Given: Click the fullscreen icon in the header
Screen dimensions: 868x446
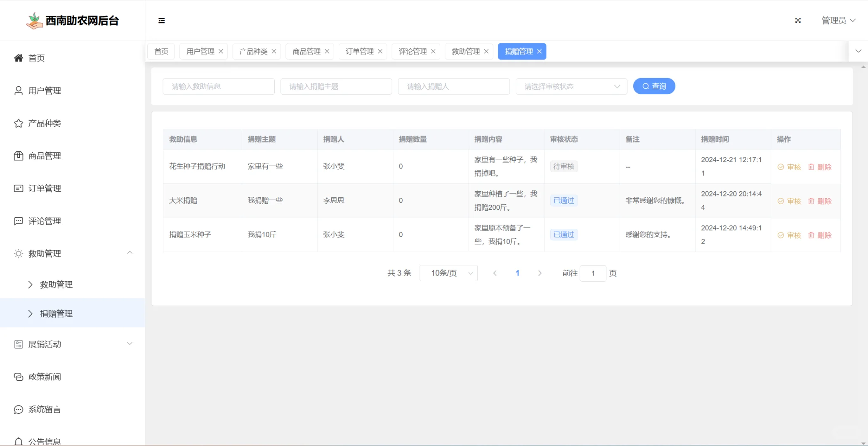Looking at the screenshot, I should pos(798,20).
